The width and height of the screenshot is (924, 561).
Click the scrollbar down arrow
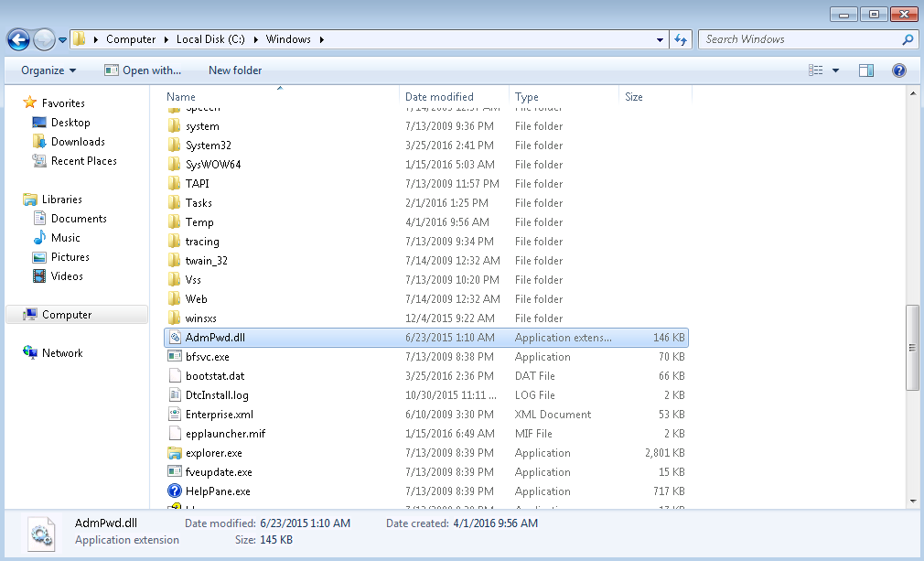click(913, 502)
